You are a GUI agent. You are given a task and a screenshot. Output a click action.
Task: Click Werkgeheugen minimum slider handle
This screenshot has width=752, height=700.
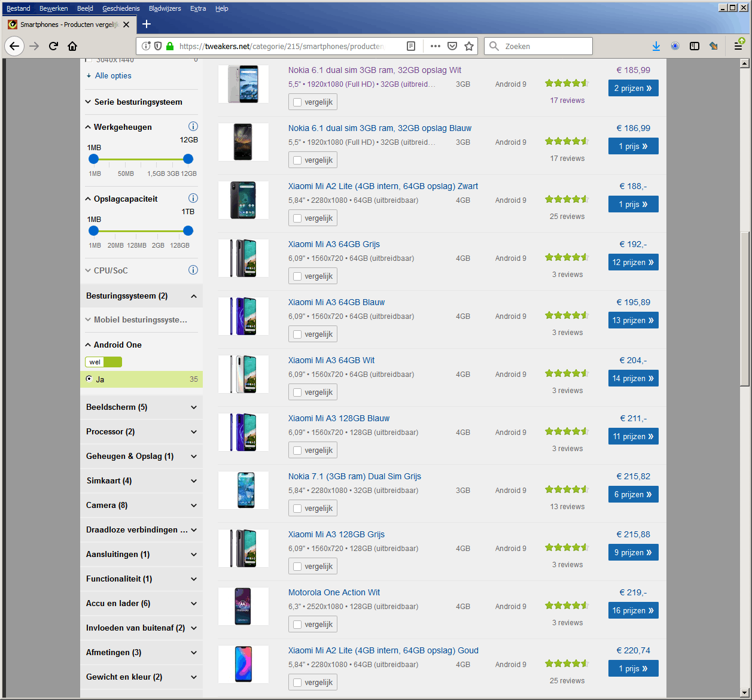pyautogui.click(x=93, y=159)
